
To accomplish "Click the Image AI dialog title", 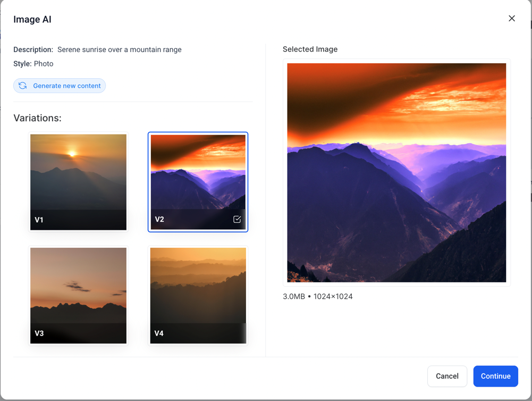I will point(32,20).
